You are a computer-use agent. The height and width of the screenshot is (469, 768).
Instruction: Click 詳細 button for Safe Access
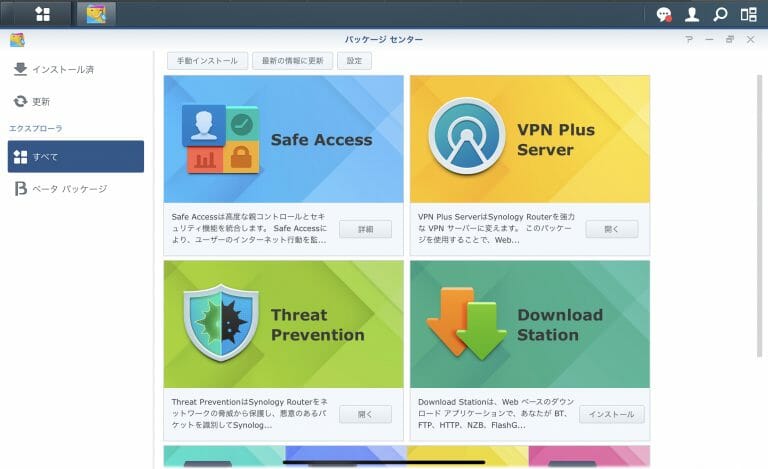(365, 229)
